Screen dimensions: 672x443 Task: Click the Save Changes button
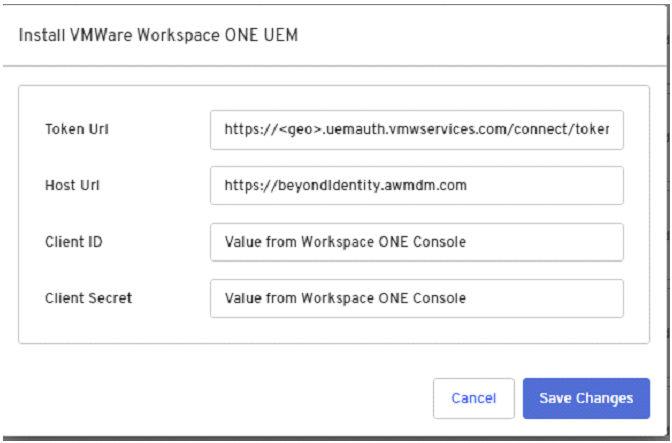pyautogui.click(x=586, y=398)
